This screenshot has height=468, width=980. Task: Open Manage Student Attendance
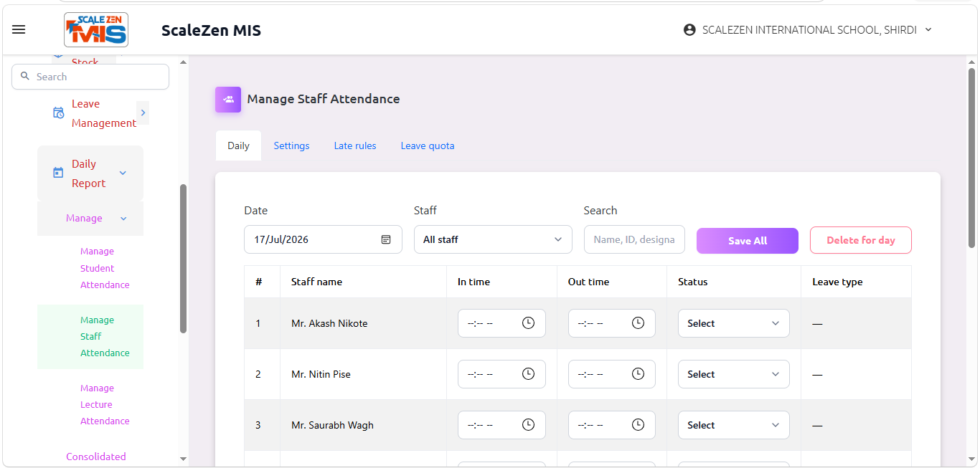point(105,268)
